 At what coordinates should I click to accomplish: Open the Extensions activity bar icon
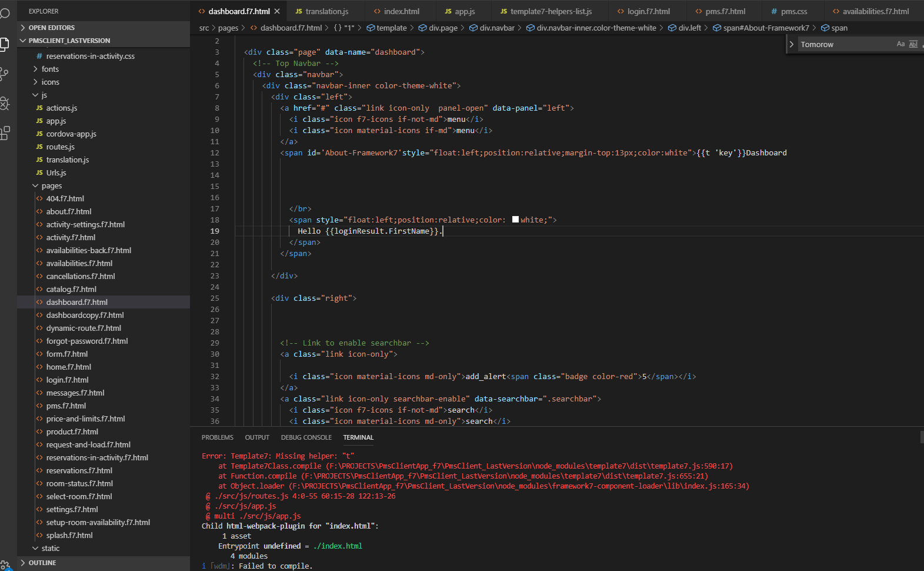click(5, 133)
